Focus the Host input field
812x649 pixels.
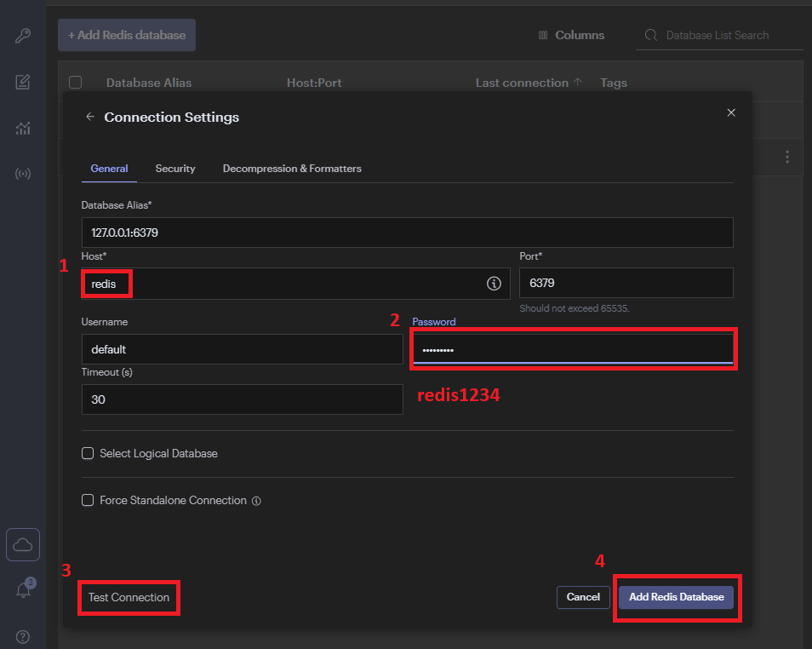pos(295,284)
